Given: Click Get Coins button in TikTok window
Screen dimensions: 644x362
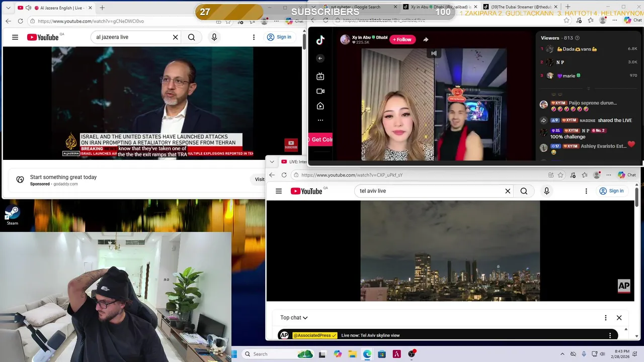Looking at the screenshot, I should pyautogui.click(x=320, y=139).
